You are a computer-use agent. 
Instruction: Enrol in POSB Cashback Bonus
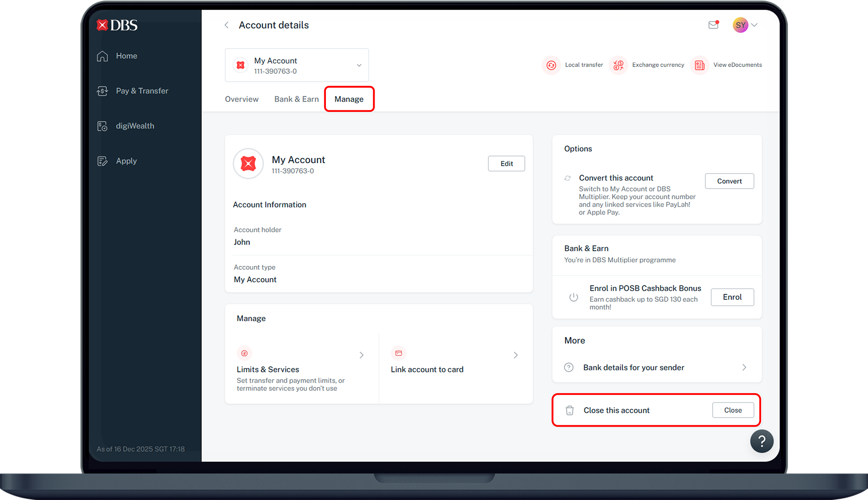tap(732, 297)
